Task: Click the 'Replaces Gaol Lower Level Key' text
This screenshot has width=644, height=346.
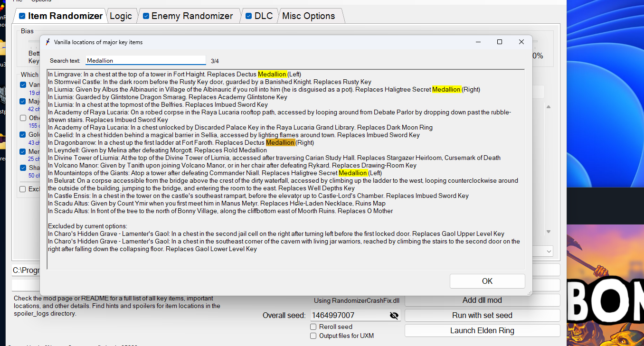Action: click(211, 249)
